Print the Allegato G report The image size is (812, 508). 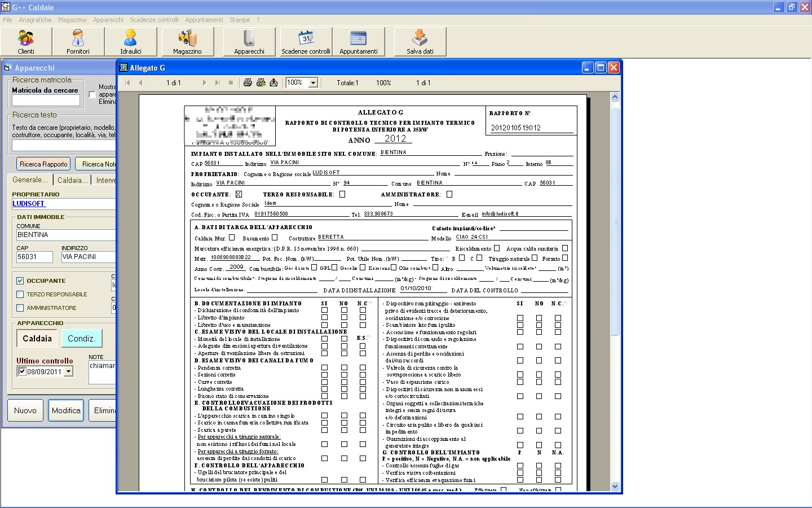(248, 82)
